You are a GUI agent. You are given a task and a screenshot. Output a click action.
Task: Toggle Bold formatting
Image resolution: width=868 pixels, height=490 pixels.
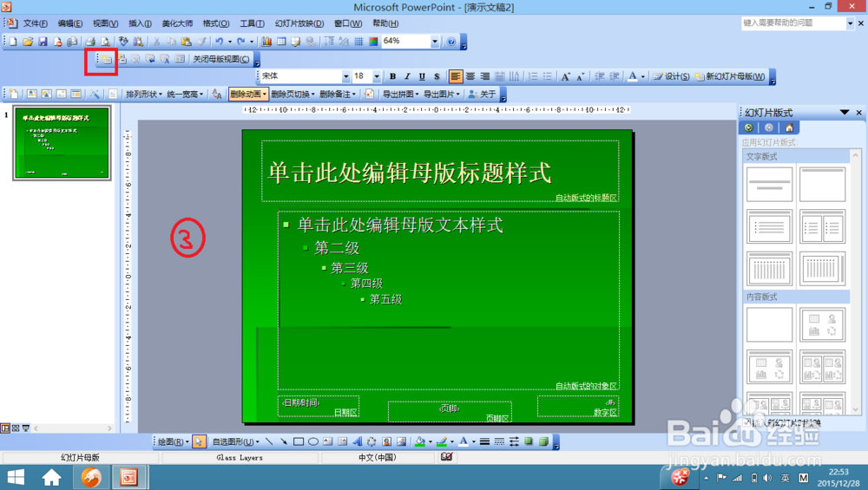point(392,76)
